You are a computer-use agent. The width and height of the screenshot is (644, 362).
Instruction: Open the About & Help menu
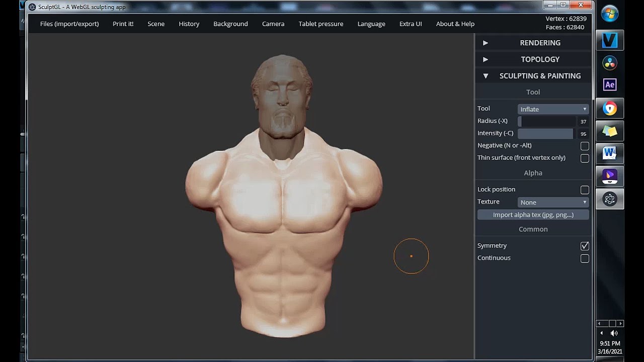455,24
